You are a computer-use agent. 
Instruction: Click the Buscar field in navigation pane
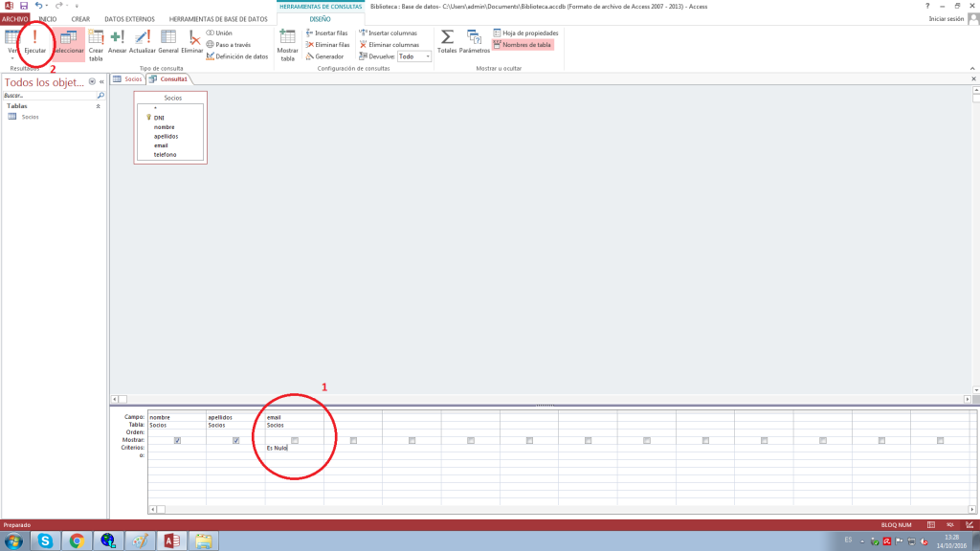click(48, 96)
